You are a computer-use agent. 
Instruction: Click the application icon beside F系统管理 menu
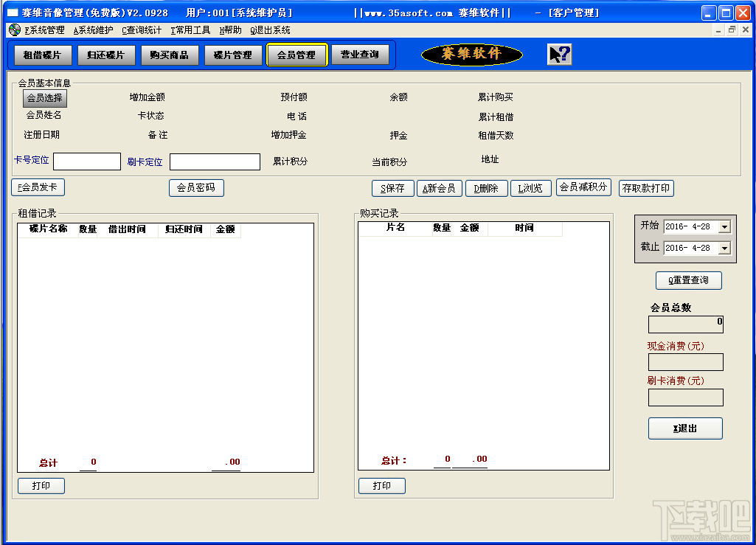[15, 30]
